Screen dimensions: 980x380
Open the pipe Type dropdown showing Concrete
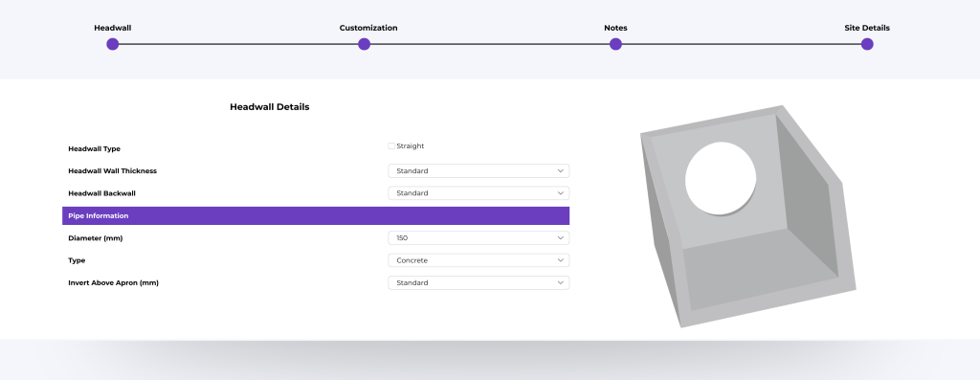tap(479, 260)
